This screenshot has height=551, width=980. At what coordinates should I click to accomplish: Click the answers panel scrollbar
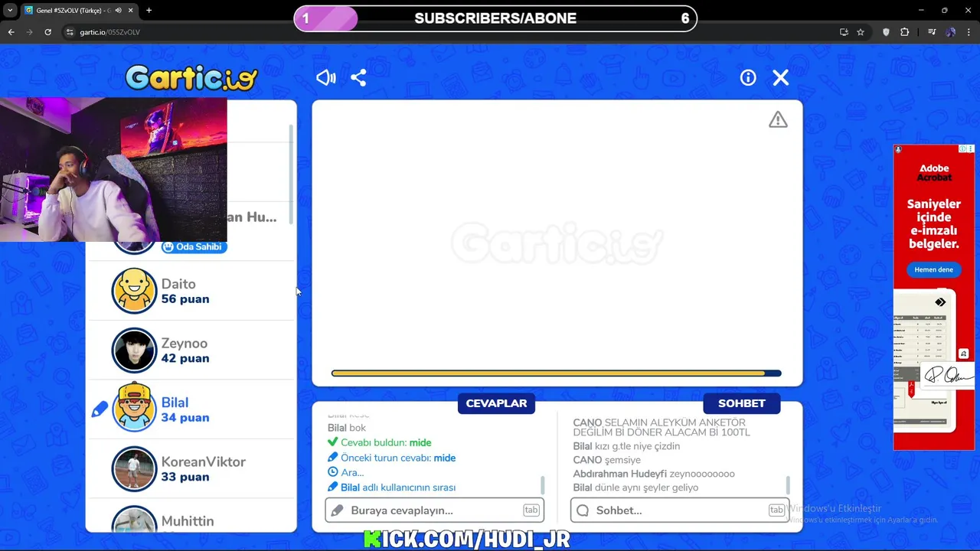pyautogui.click(x=543, y=484)
